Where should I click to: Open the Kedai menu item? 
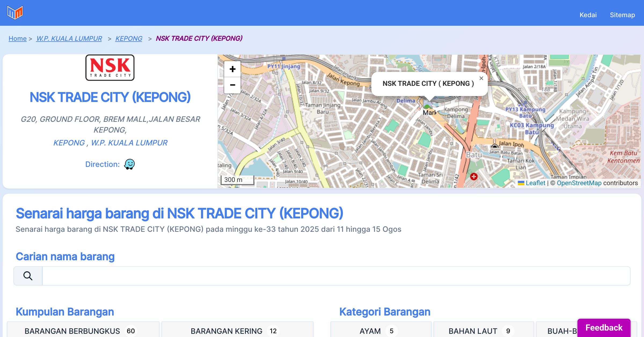coord(588,15)
